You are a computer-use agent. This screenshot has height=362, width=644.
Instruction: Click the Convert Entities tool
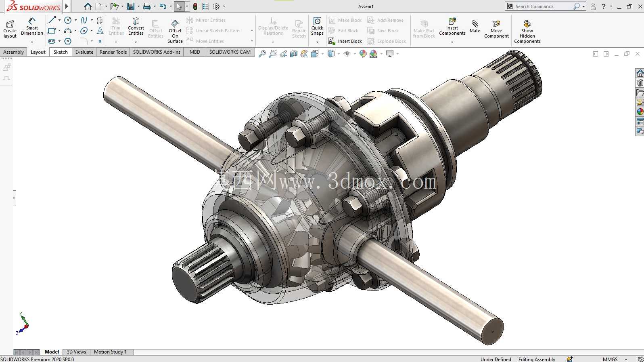(x=136, y=27)
